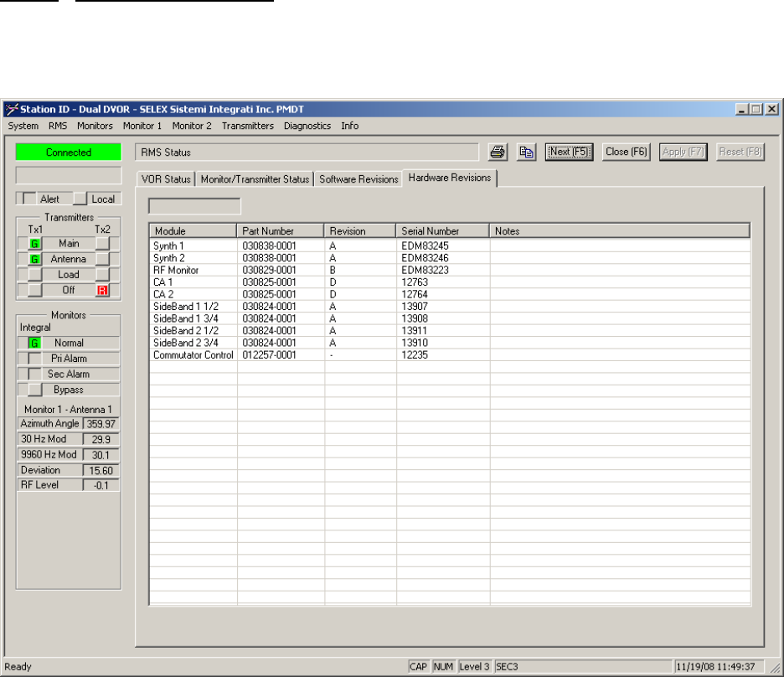Click the Alert indicator box
The width and height of the screenshot is (784, 677).
pyautogui.click(x=29, y=199)
